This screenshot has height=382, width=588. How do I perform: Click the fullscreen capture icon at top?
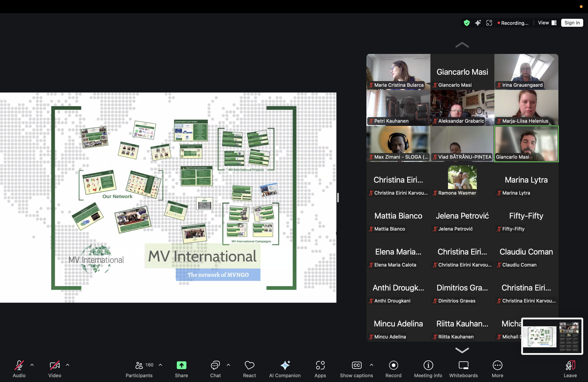489,23
